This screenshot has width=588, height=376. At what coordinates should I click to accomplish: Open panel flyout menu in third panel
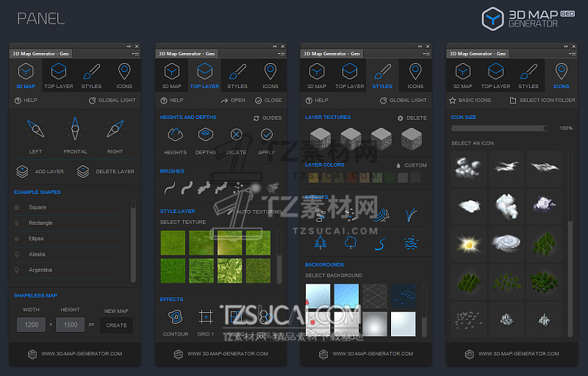[x=426, y=54]
